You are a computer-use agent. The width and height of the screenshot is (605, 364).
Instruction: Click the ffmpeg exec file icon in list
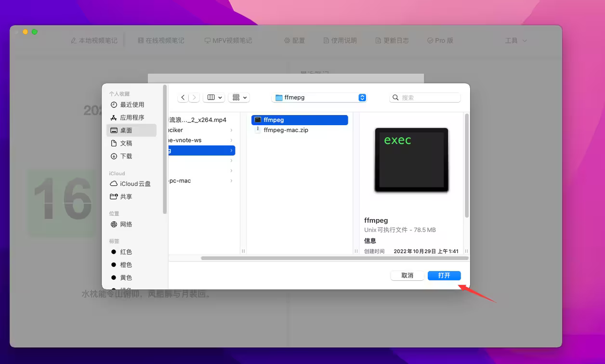pyautogui.click(x=258, y=120)
